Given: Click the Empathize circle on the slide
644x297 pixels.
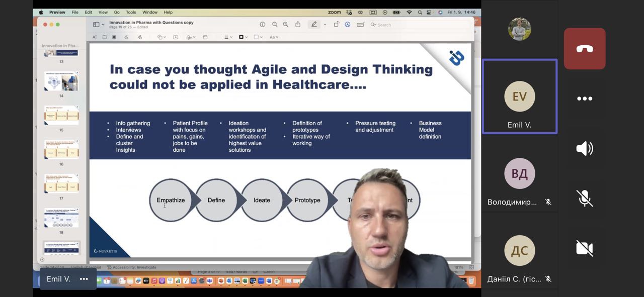Looking at the screenshot, I should (x=171, y=200).
